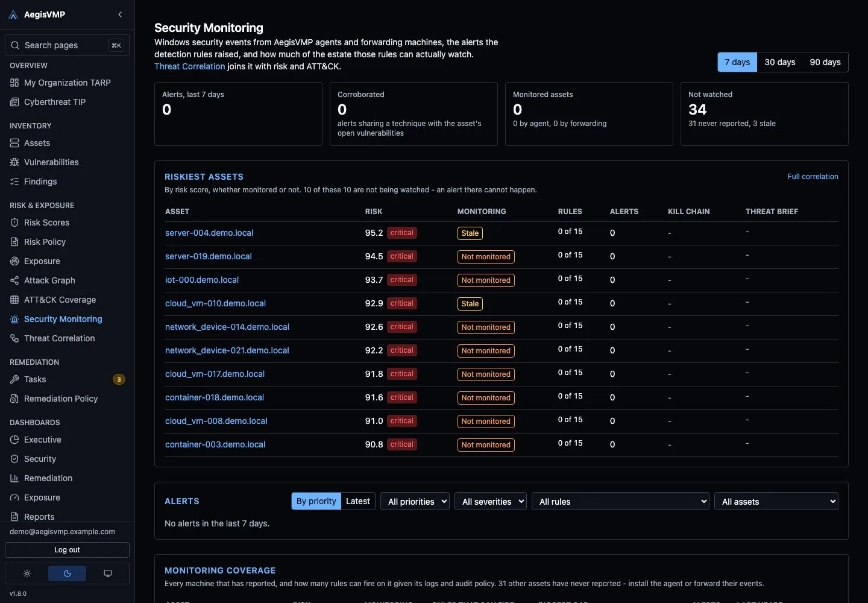Viewport: 868px width, 603px height.
Task: Click the Remediation bar chart icon
Action: pyautogui.click(x=14, y=478)
